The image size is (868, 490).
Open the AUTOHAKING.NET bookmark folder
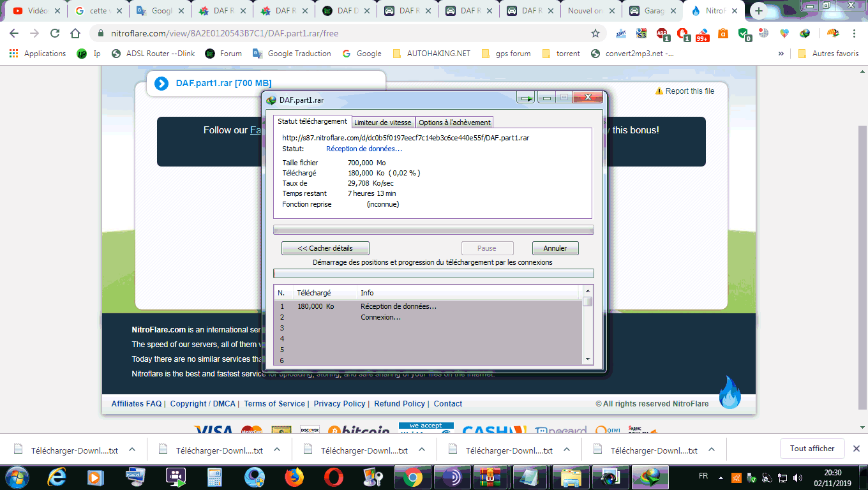click(431, 54)
